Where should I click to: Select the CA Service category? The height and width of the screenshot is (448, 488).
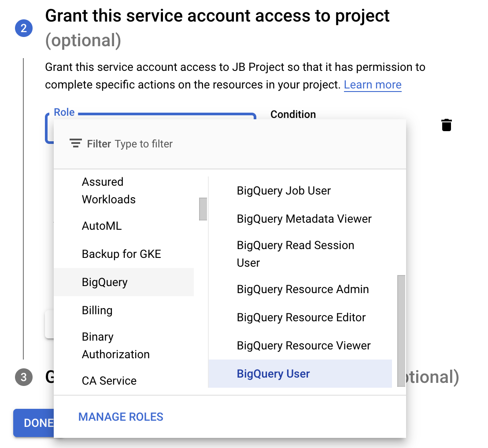click(108, 381)
